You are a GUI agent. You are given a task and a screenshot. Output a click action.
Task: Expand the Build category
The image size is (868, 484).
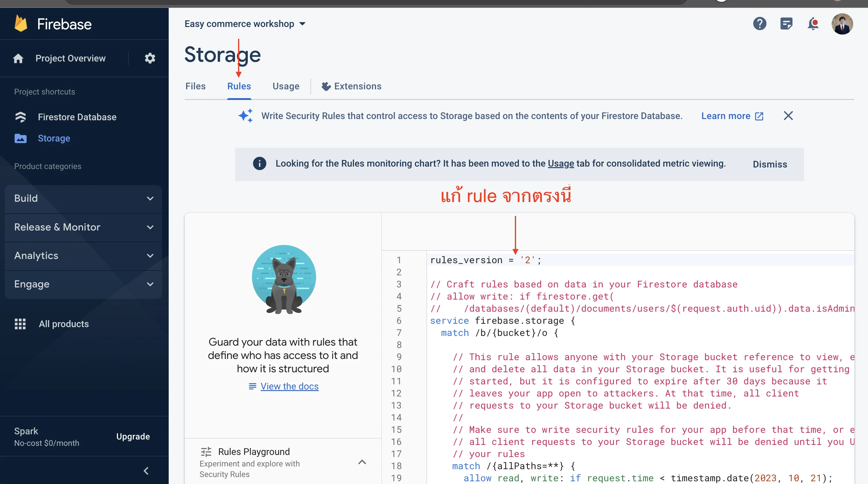pos(83,198)
